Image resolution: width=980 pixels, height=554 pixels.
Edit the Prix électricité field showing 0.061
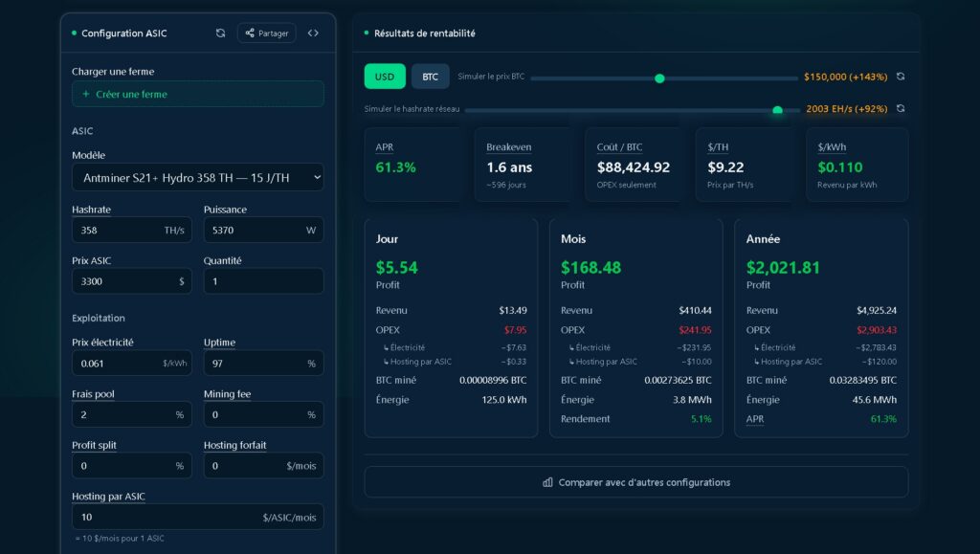click(132, 364)
